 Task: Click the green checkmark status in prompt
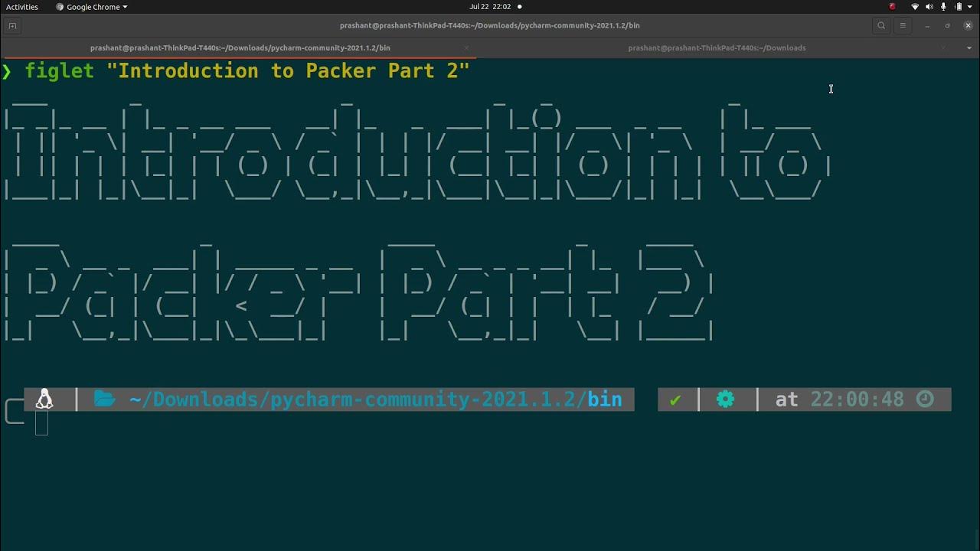675,399
